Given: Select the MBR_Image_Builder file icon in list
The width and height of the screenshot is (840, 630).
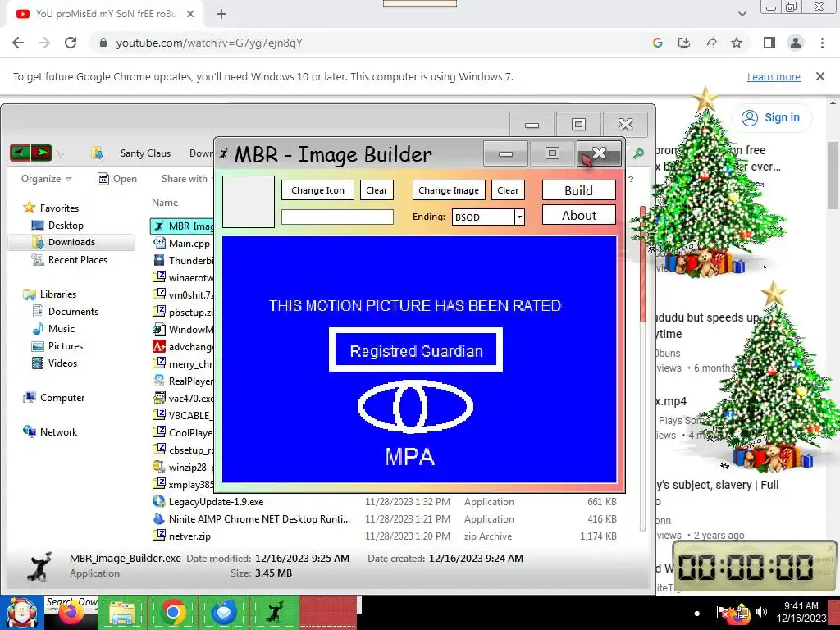Looking at the screenshot, I should 158,226.
